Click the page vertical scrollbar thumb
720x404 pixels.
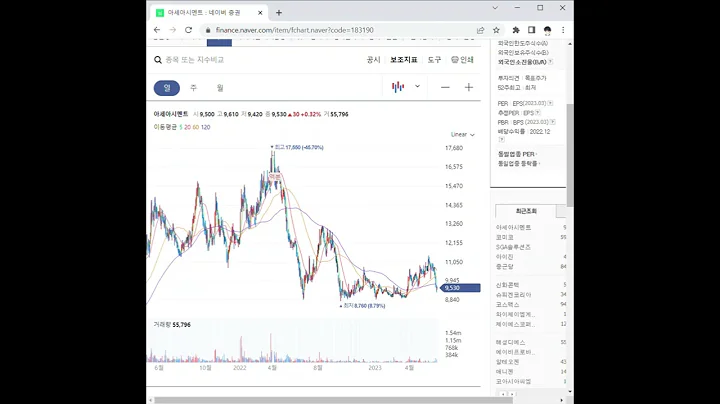click(x=569, y=155)
